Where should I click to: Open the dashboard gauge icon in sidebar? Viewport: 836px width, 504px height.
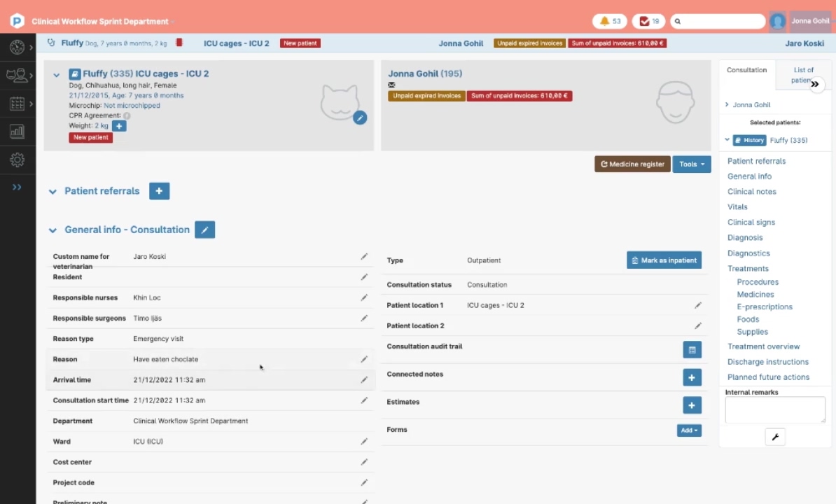pos(17,47)
